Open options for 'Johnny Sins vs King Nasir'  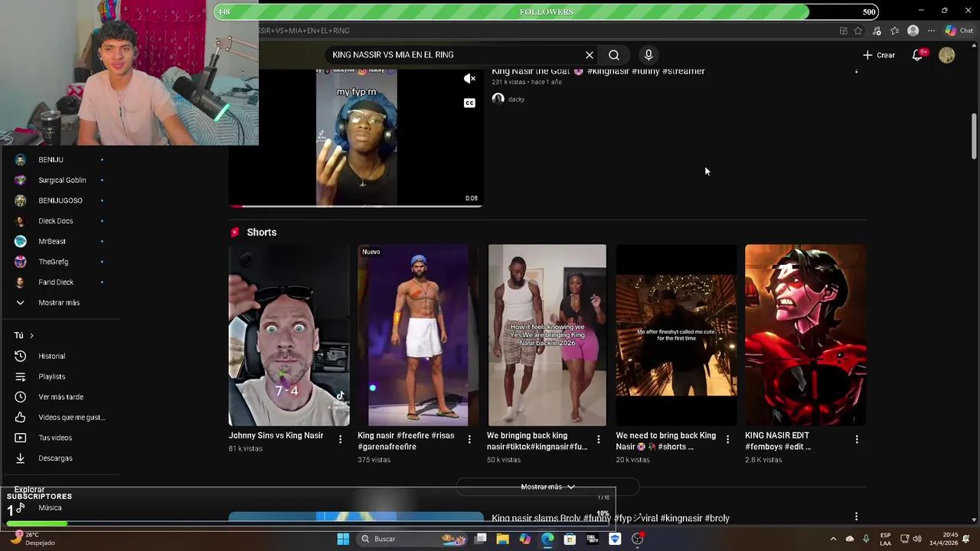point(341,439)
